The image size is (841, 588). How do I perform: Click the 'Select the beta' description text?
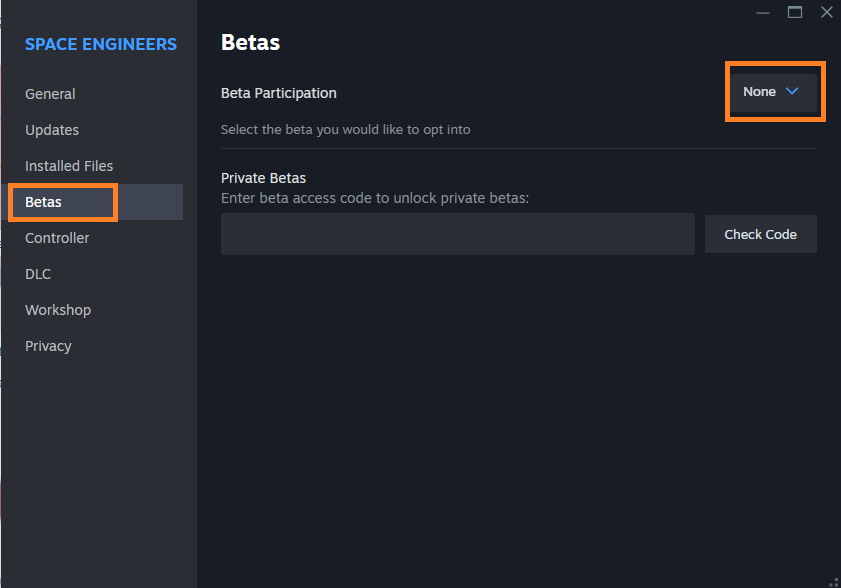pos(345,129)
